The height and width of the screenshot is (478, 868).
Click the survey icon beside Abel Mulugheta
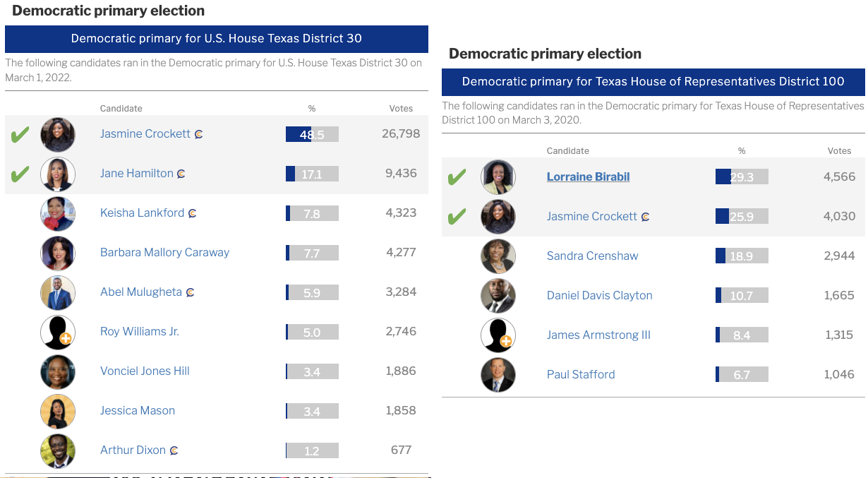point(190,292)
